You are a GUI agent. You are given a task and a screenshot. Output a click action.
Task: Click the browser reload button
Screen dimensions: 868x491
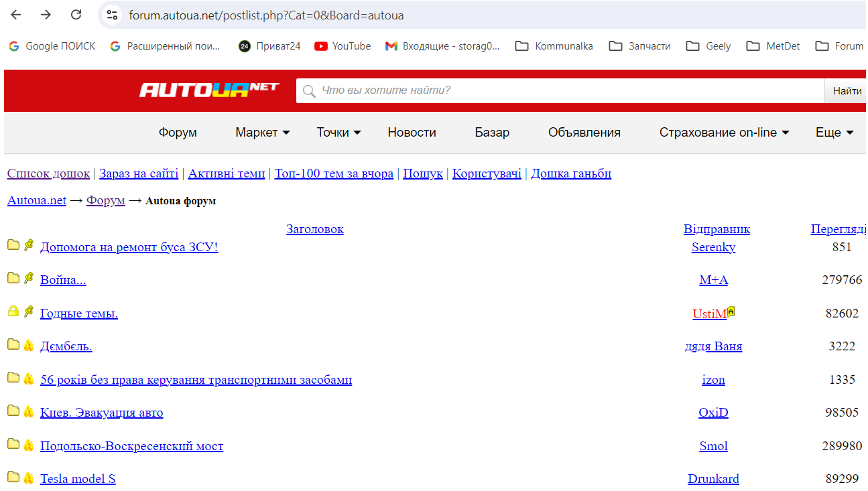coord(76,15)
